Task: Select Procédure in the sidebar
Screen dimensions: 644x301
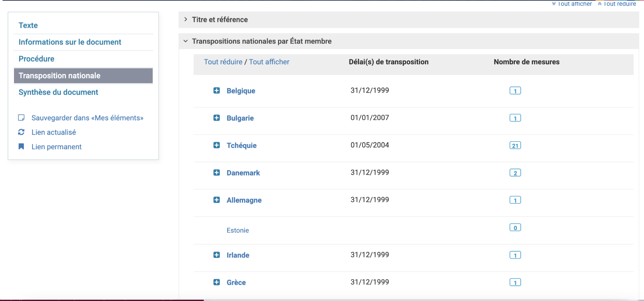Action: (37, 59)
